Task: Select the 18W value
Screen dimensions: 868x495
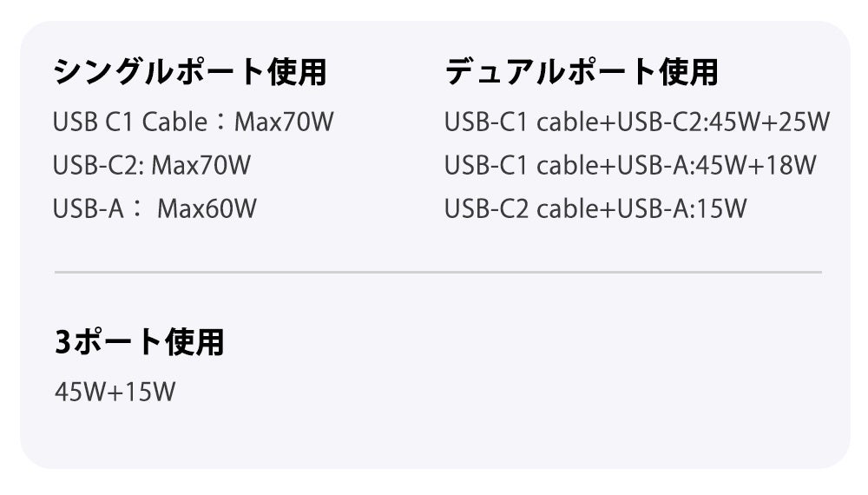Action: click(792, 165)
